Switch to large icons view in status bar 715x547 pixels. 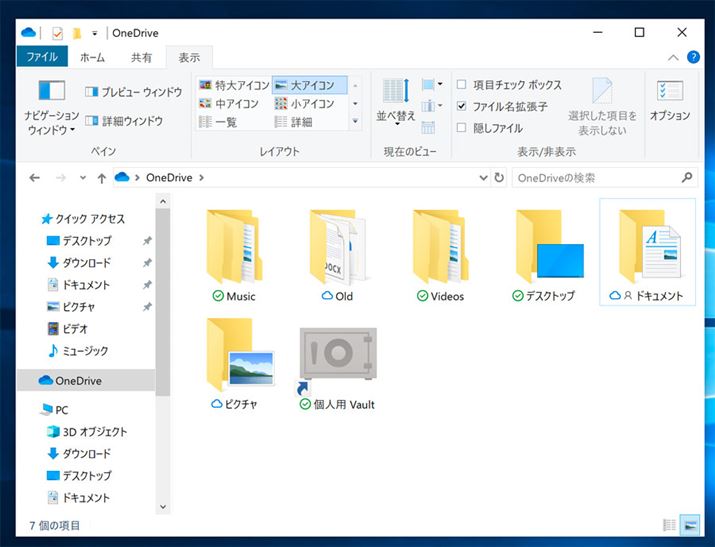[690, 525]
